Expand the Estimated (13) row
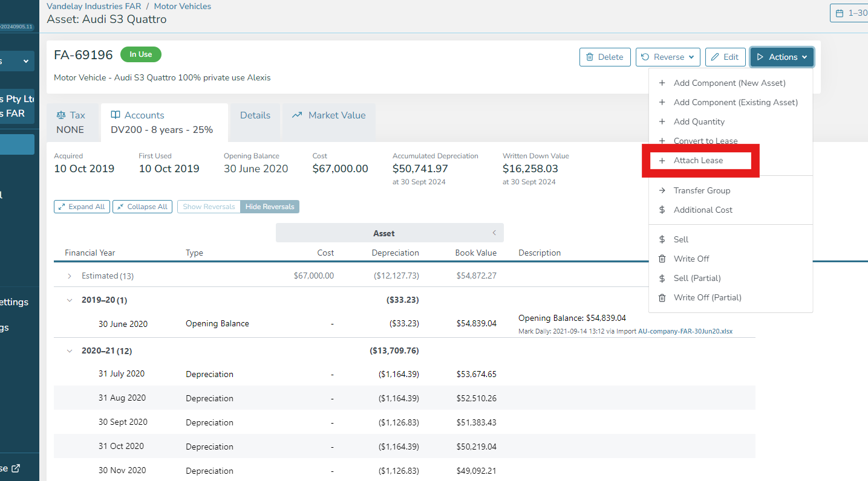 click(x=70, y=276)
